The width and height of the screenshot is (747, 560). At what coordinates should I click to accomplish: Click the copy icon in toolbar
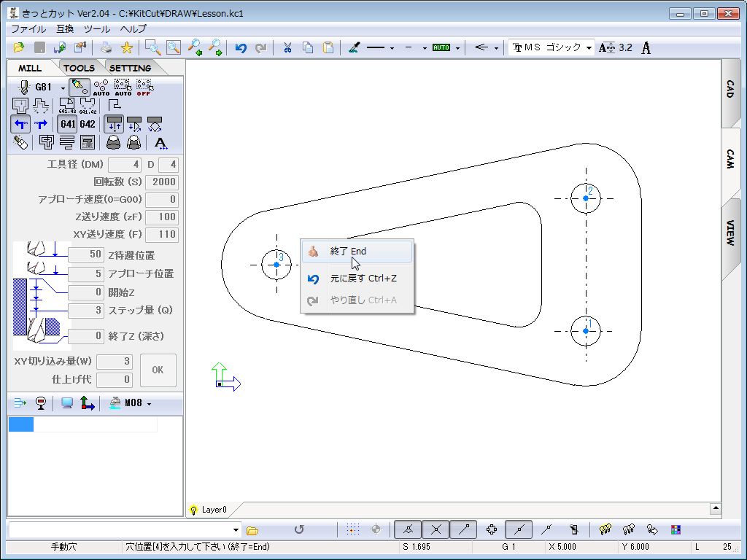point(308,47)
